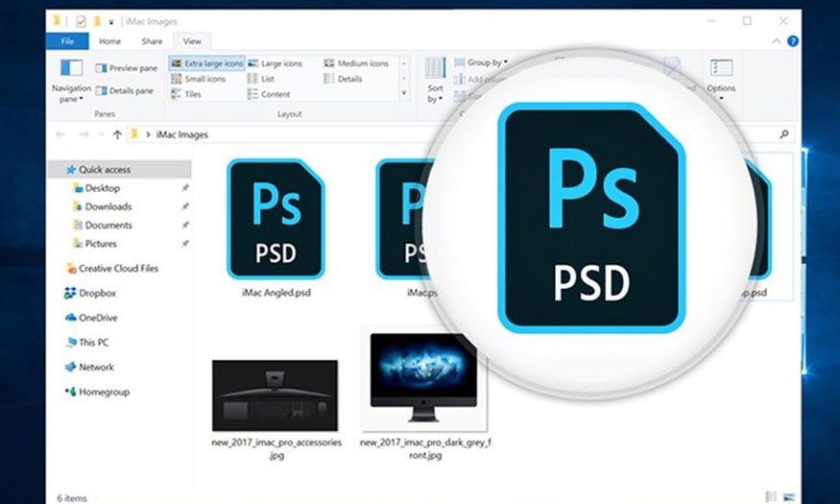Screen dimensions: 840x504
Task: Select the new_2017_imac_pro_accessories.jpg thumbnail
Action: [x=274, y=395]
